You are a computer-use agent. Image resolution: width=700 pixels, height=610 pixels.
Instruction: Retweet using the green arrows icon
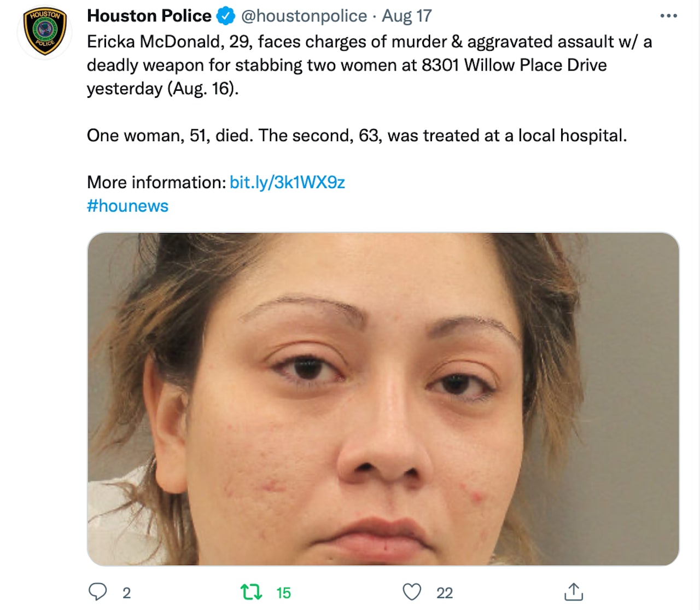pos(252,592)
